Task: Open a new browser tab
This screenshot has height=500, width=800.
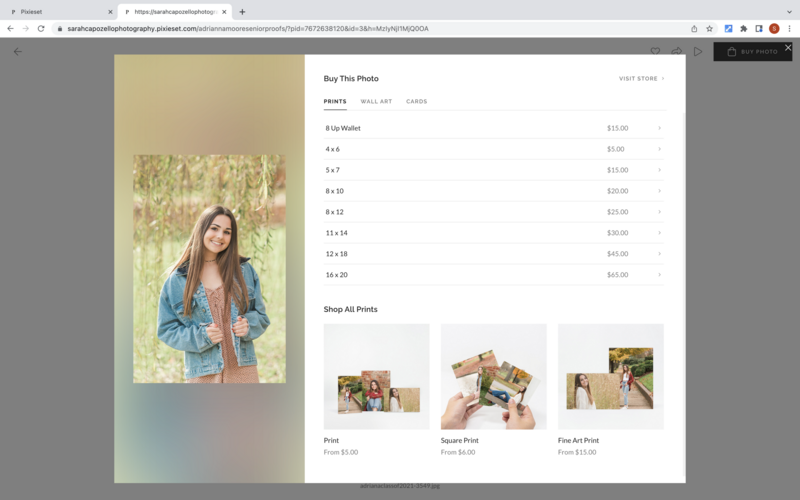Action: (242, 11)
